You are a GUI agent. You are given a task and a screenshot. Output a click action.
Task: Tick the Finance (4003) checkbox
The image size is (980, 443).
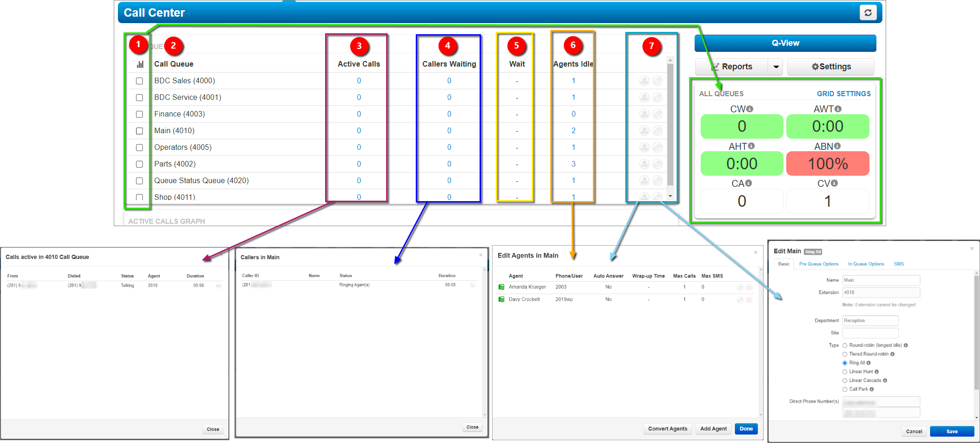139,114
